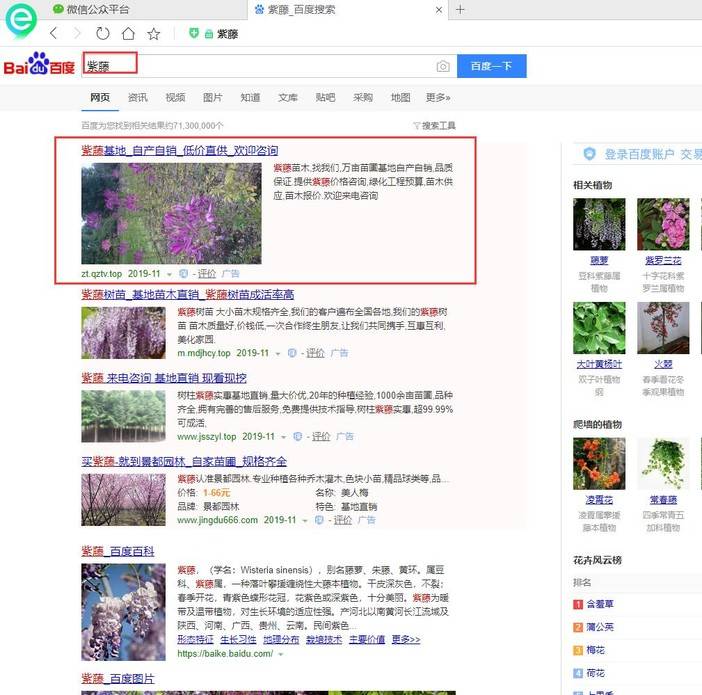Select the 视频 search tab
702x695 pixels.
click(175, 98)
